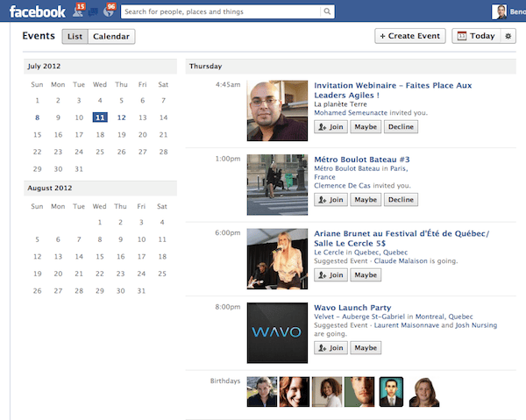The image size is (526, 420).
Task: Open the messages icon in header
Action: point(93,12)
